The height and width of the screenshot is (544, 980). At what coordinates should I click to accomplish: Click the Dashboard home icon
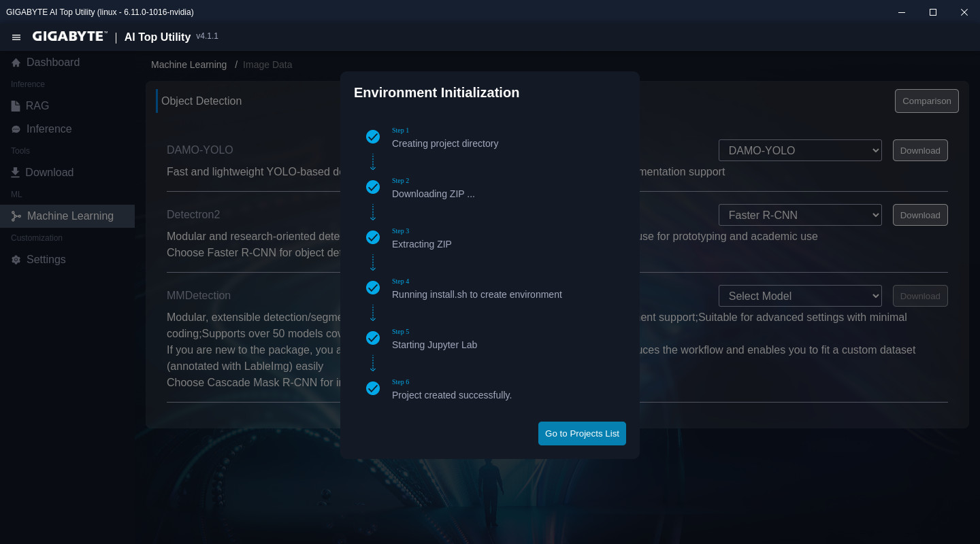(16, 63)
